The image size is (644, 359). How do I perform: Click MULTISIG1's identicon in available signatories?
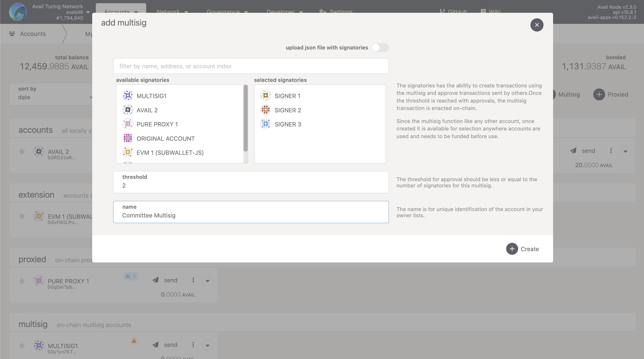pyautogui.click(x=128, y=95)
